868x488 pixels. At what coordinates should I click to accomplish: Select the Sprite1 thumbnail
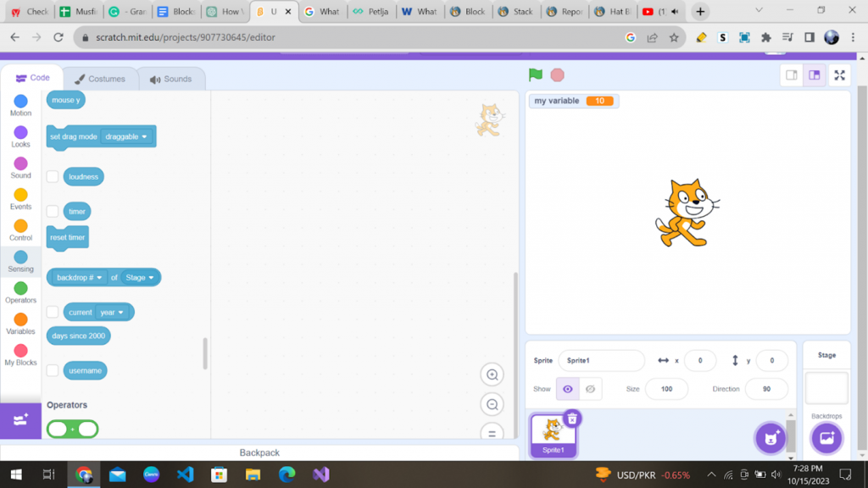(x=553, y=435)
